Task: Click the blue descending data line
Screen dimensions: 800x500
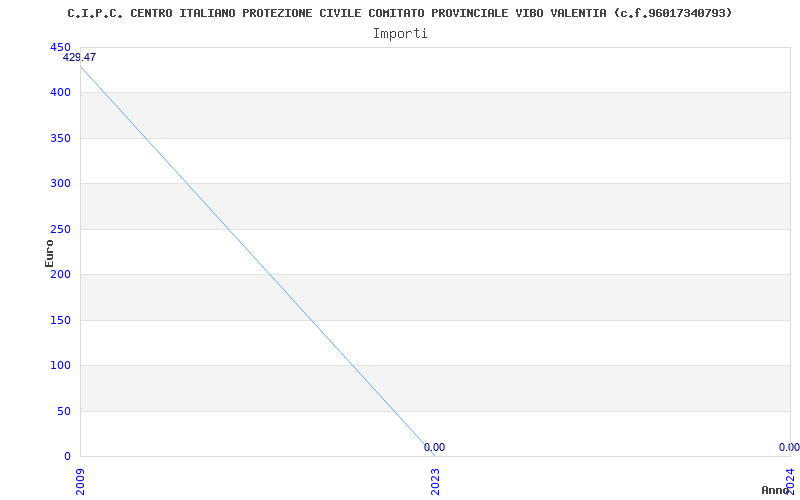Action: pyautogui.click(x=257, y=254)
